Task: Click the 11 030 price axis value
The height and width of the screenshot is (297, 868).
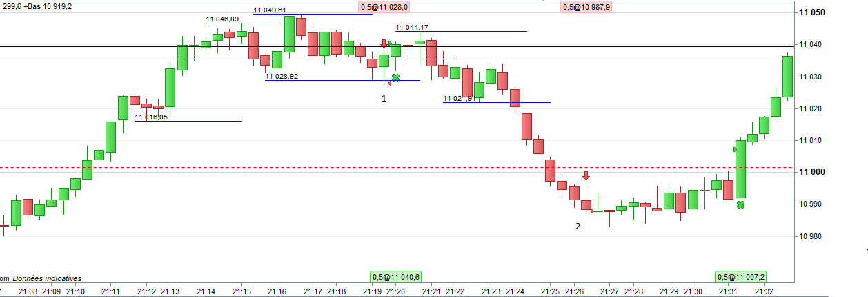Action: tap(811, 77)
